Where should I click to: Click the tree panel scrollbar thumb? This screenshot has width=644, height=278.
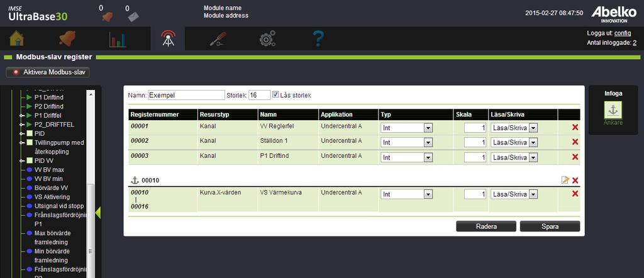(91, 230)
